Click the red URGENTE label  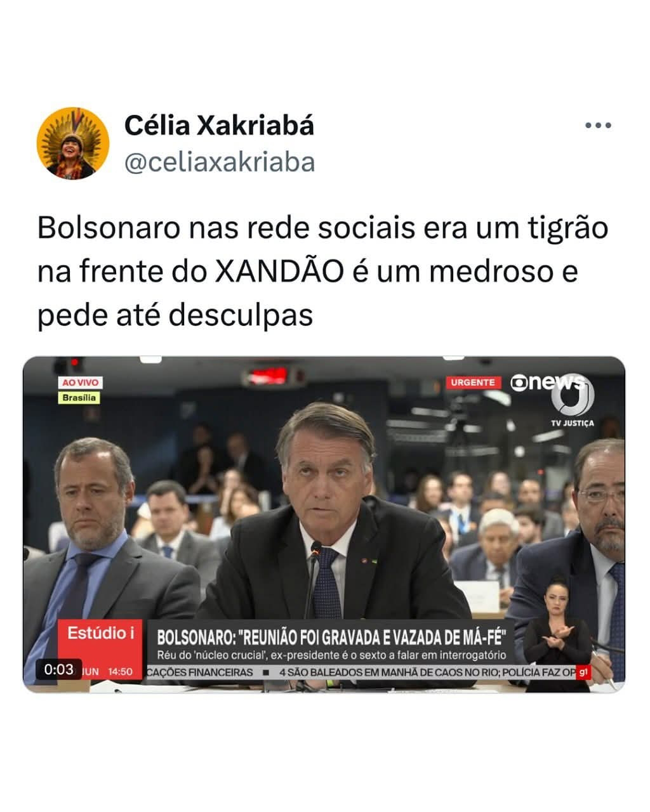coord(473,383)
